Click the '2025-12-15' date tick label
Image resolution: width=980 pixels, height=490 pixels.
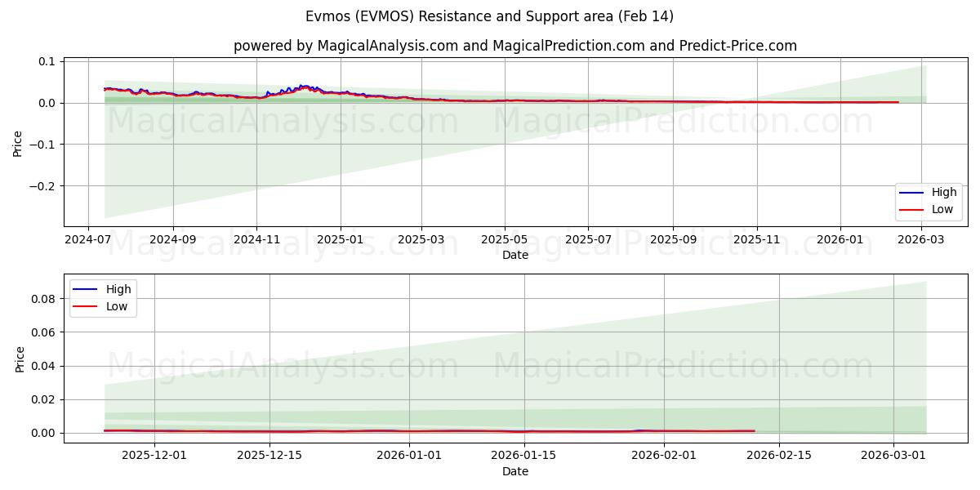click(x=269, y=457)
